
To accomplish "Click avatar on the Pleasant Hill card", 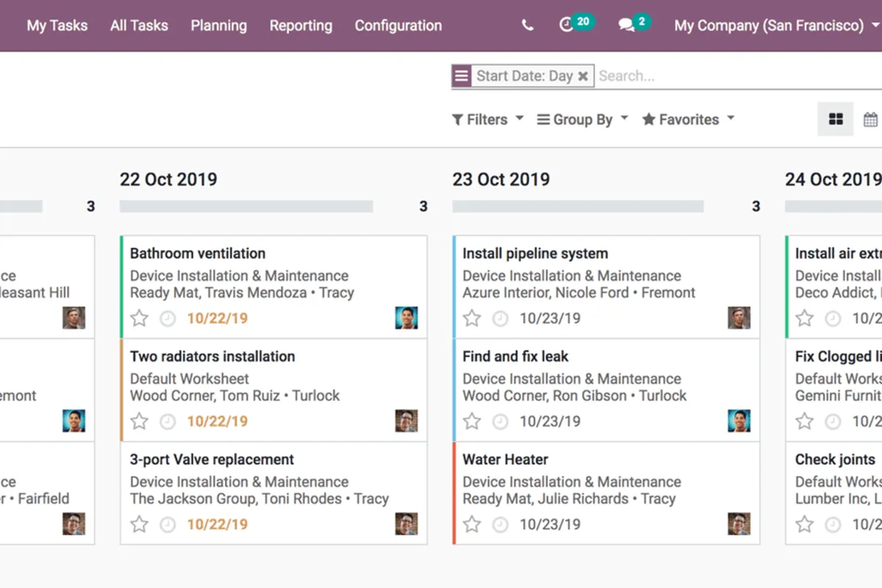I will [73, 318].
